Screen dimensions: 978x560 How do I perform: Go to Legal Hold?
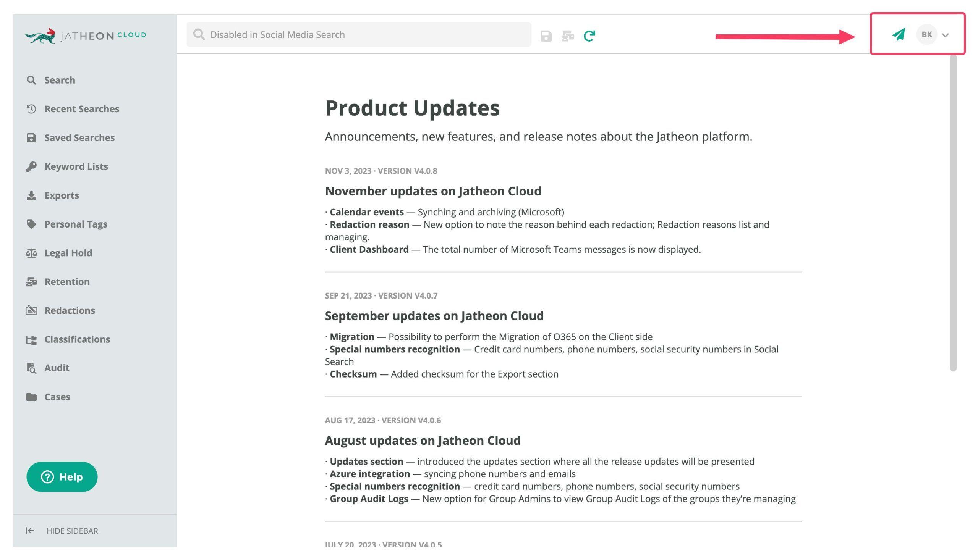(68, 253)
